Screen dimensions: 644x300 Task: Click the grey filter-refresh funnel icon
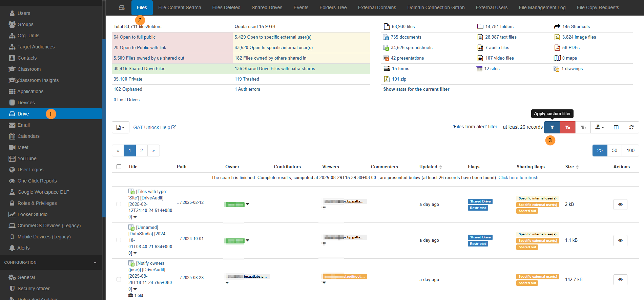583,127
